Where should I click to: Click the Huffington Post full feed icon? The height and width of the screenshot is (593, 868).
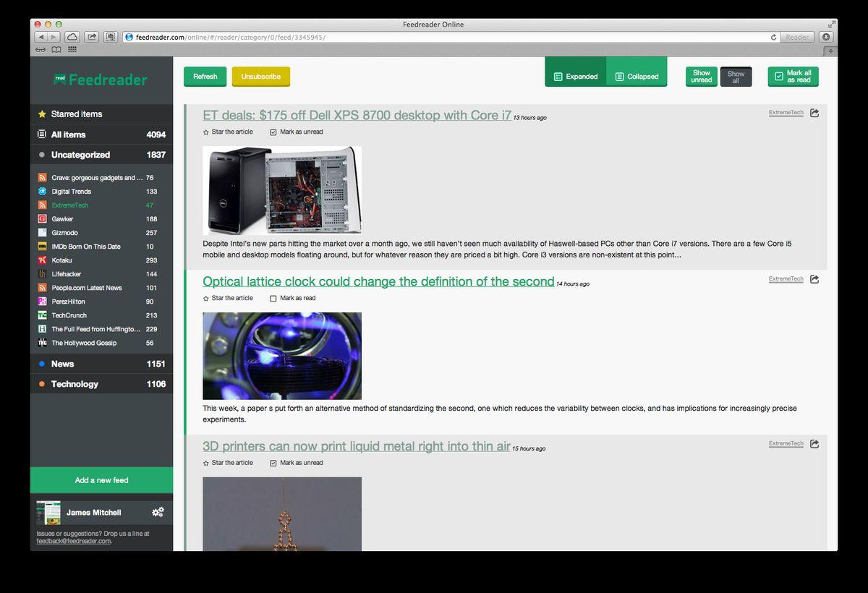click(x=43, y=329)
